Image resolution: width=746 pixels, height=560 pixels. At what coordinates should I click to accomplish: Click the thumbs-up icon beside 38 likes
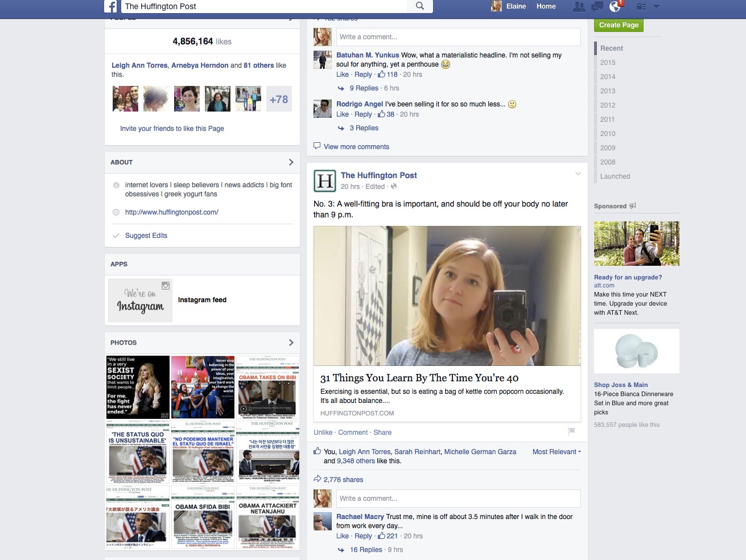click(x=382, y=114)
